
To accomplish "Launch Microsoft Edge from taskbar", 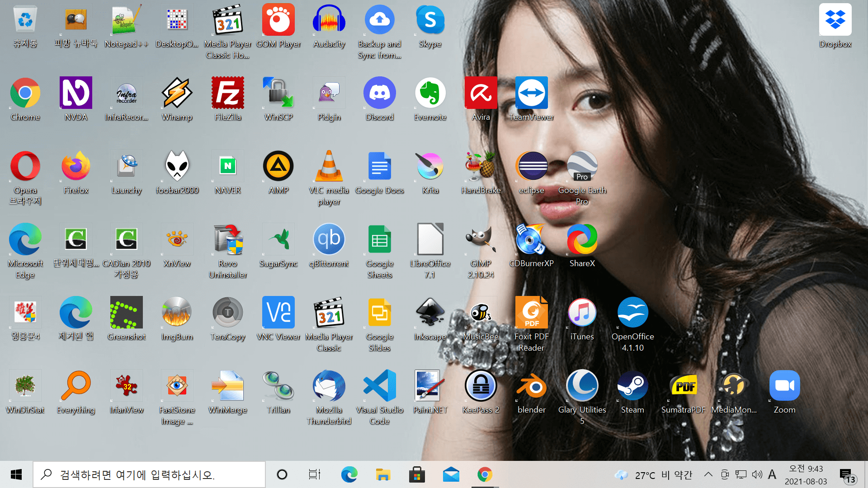I will [349, 474].
